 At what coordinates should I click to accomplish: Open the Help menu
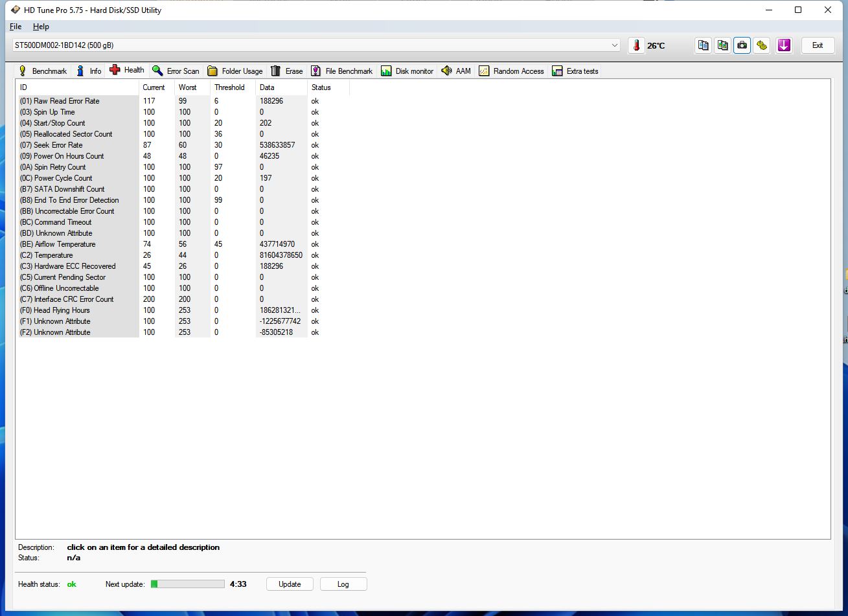[x=41, y=27]
